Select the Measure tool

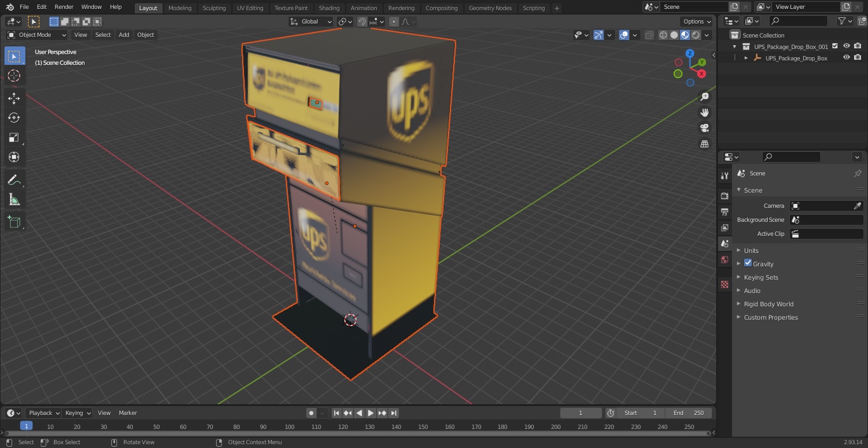[x=14, y=200]
